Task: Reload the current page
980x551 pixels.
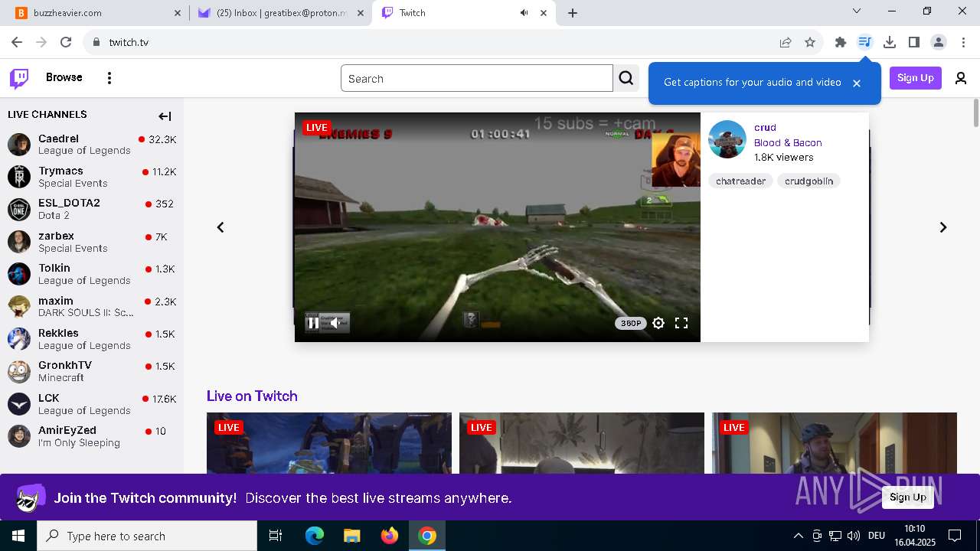Action: [x=66, y=42]
